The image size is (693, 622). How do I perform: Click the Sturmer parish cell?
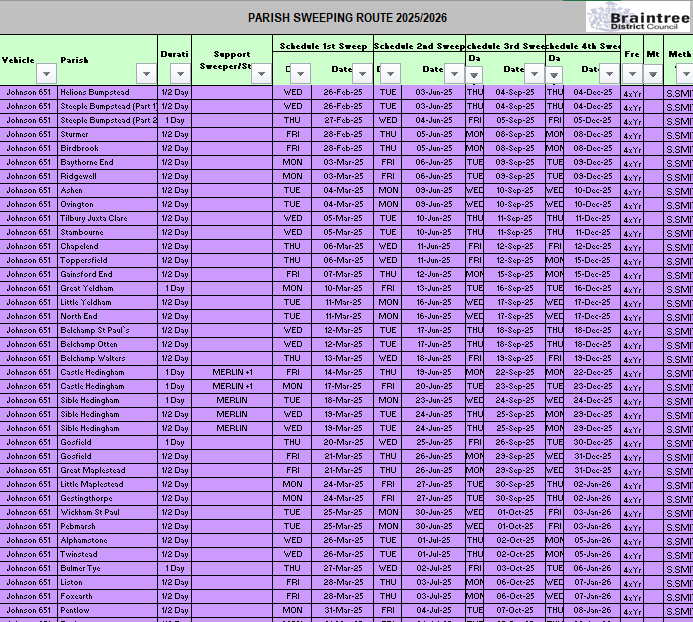(x=107, y=134)
